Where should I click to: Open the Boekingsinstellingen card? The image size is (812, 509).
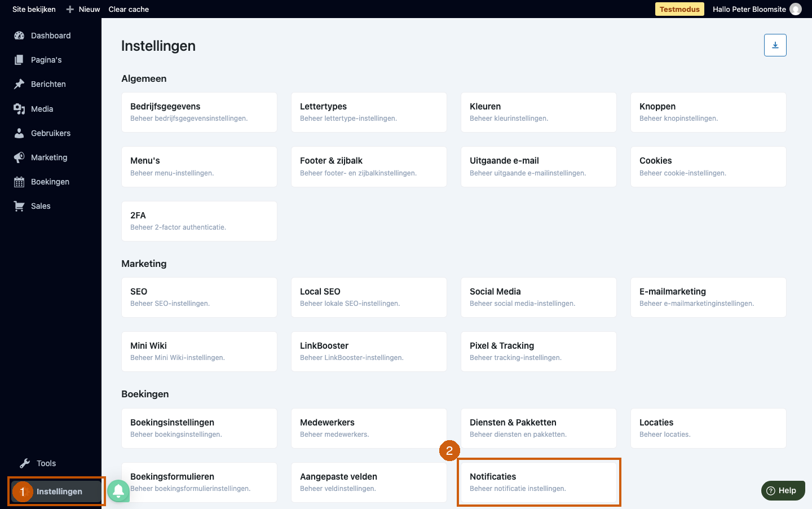click(x=199, y=428)
